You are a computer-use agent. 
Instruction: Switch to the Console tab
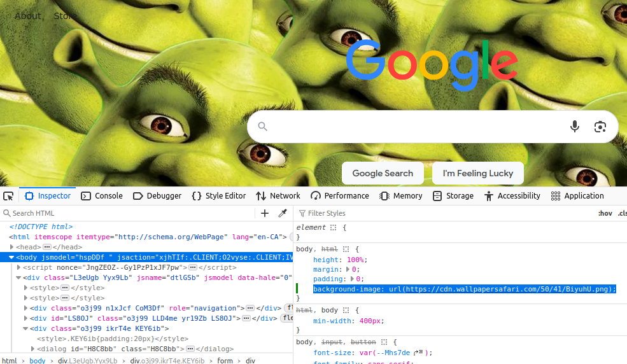click(x=102, y=196)
